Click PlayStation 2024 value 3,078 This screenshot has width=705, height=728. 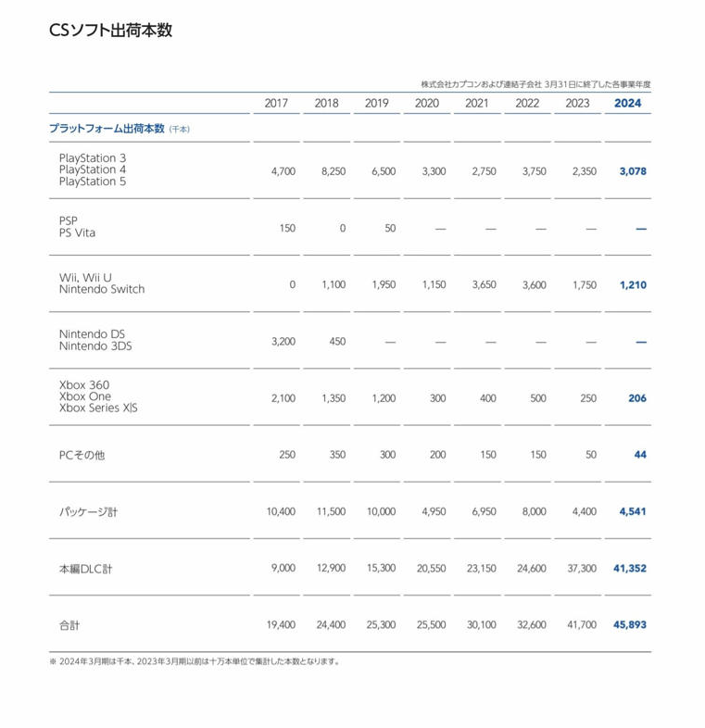pos(633,170)
